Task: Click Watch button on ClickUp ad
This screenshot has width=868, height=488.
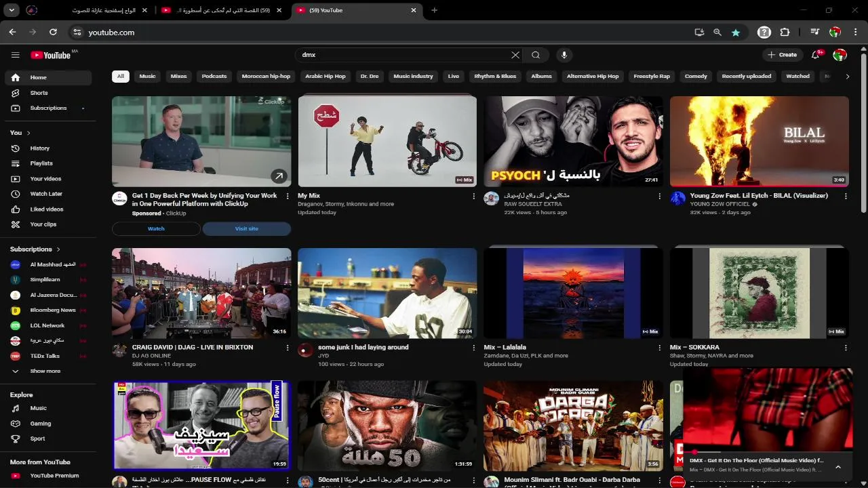Action: (156, 228)
